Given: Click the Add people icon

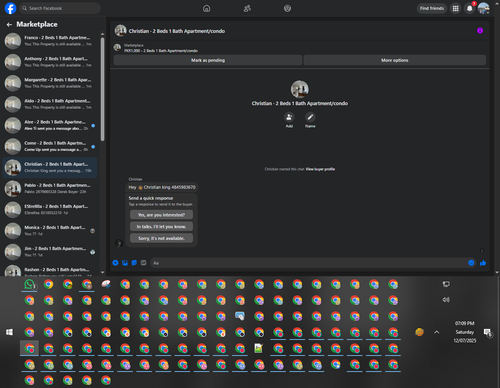Looking at the screenshot, I should click(x=289, y=117).
